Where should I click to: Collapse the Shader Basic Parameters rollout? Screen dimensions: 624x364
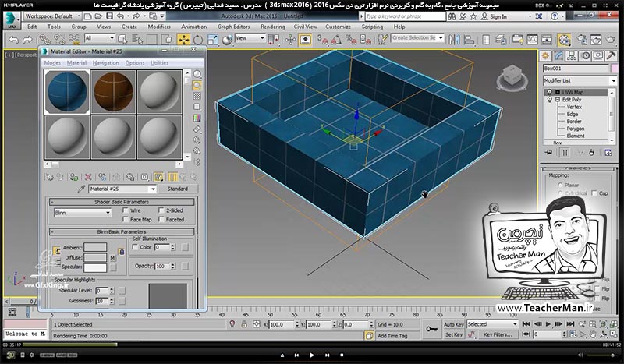pos(122,202)
